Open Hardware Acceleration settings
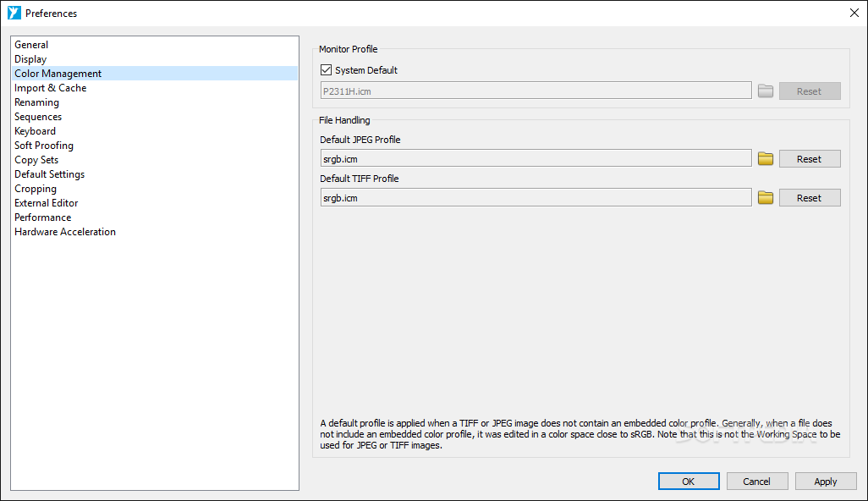 (155, 232)
